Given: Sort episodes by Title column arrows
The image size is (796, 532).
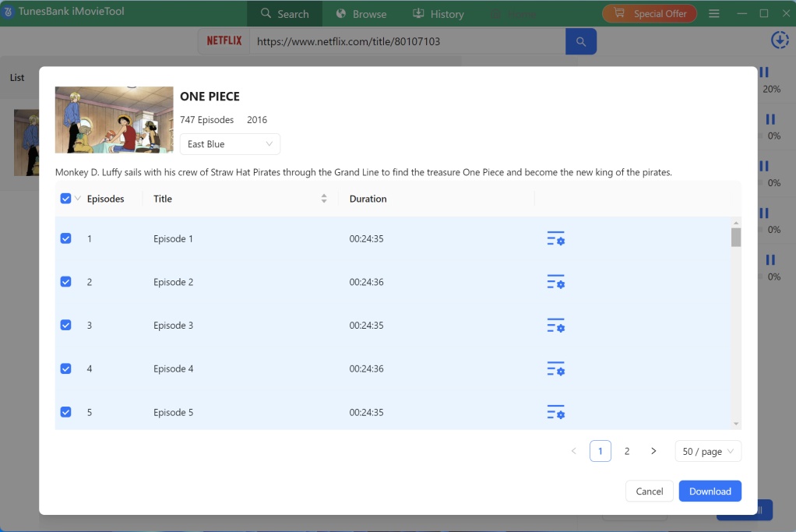Looking at the screenshot, I should [324, 199].
